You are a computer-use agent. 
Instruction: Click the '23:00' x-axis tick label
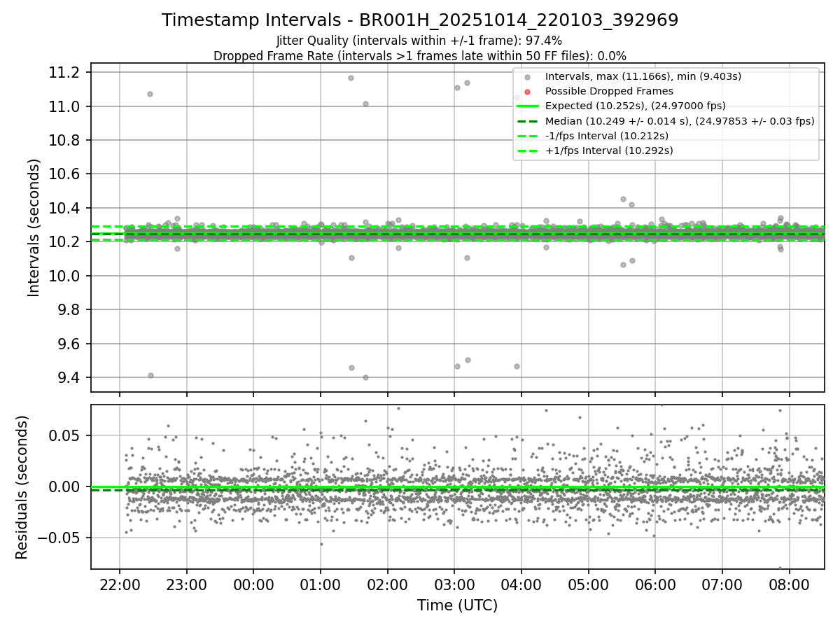point(186,584)
